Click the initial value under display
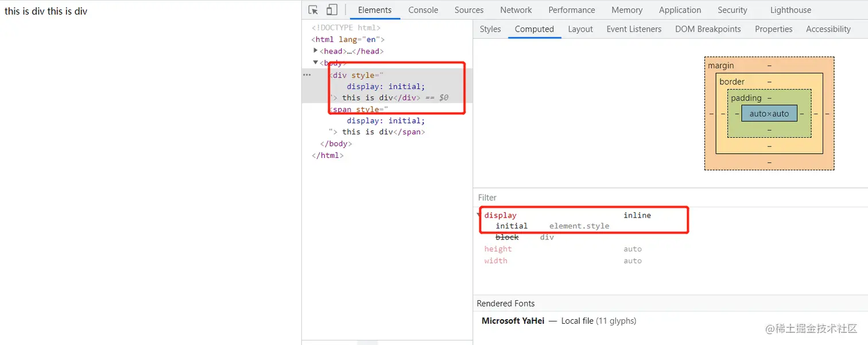Viewport: 868px width, 345px height. (511, 226)
